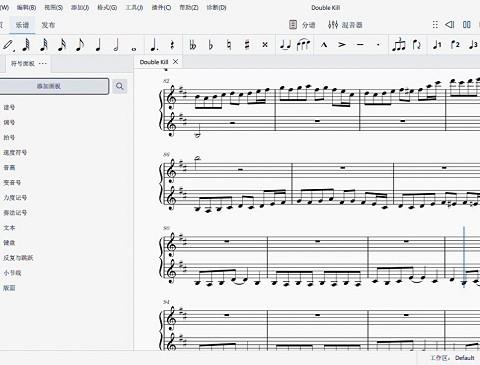480x365 pixels.
Task: Add a slur
Action: point(303,45)
